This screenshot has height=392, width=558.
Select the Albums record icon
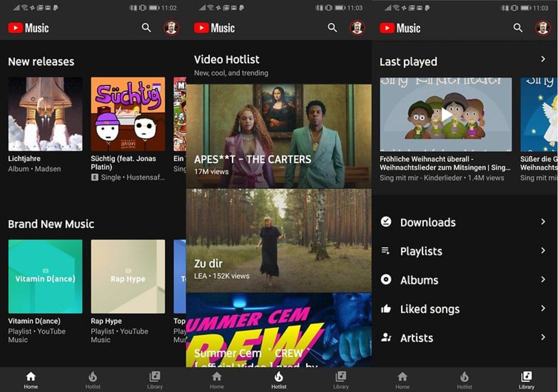pos(385,280)
